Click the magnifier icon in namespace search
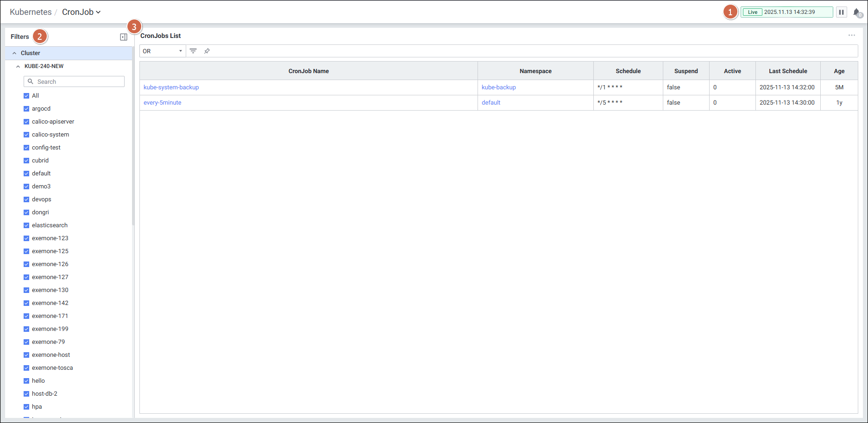This screenshot has width=868, height=423. 31,81
